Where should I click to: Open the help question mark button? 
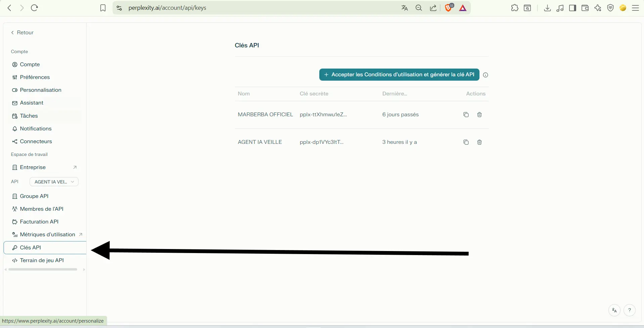(x=630, y=310)
